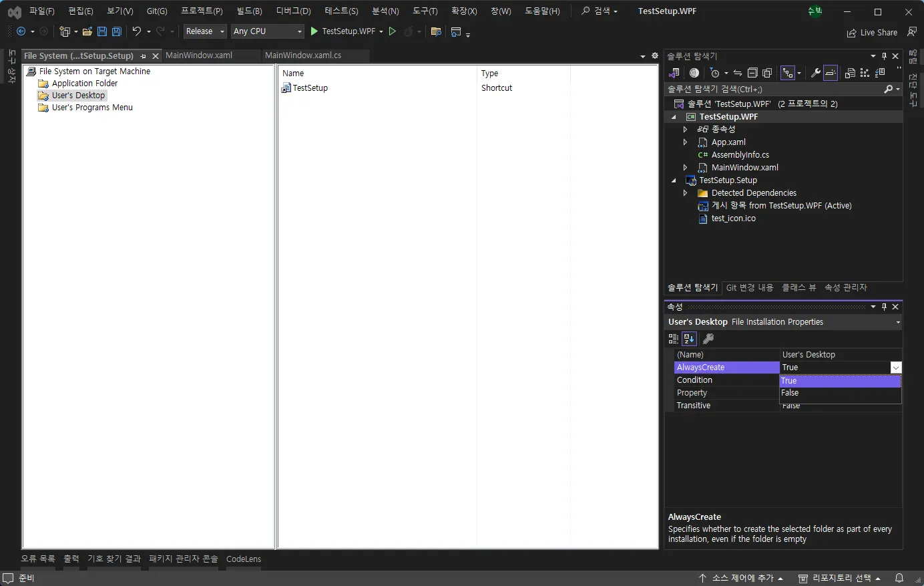
Task: Click 소스 제어에 추가 in status bar
Action: [x=741, y=578]
